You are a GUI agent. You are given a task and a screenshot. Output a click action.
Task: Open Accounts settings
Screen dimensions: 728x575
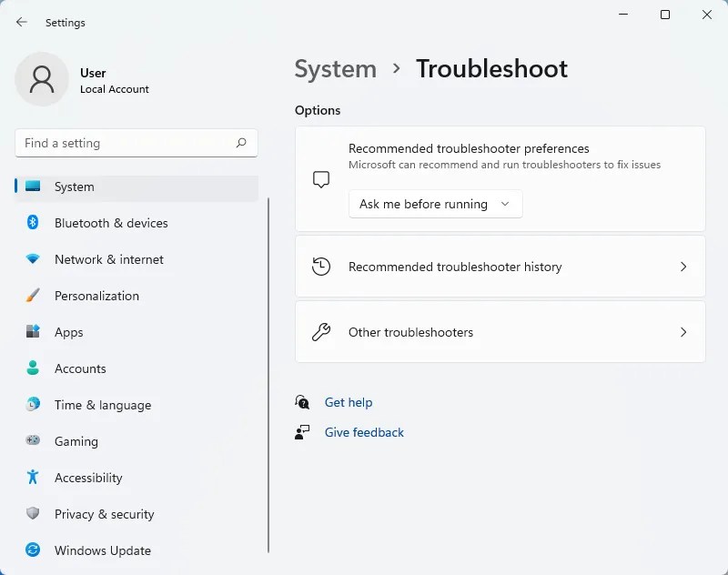79,368
